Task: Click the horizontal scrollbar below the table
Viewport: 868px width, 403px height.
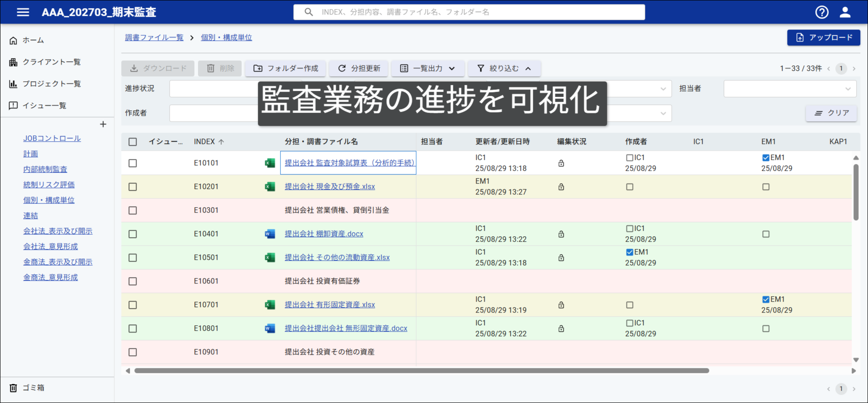Action: tap(421, 371)
